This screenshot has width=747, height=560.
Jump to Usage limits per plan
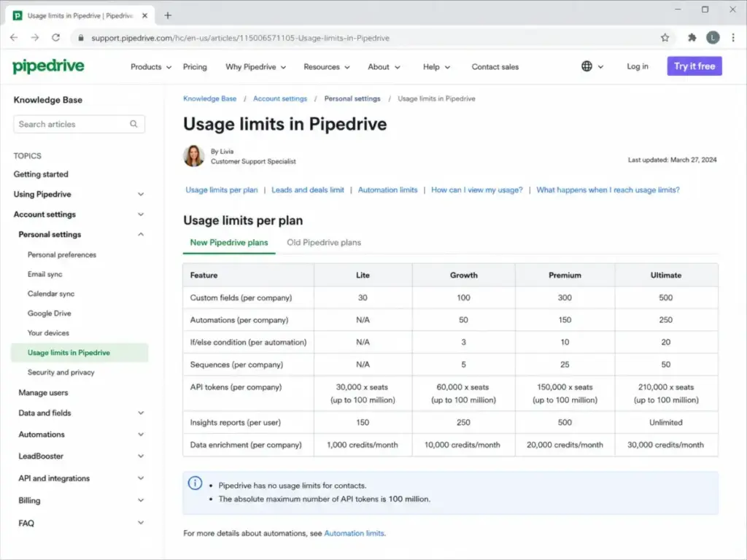[222, 190]
